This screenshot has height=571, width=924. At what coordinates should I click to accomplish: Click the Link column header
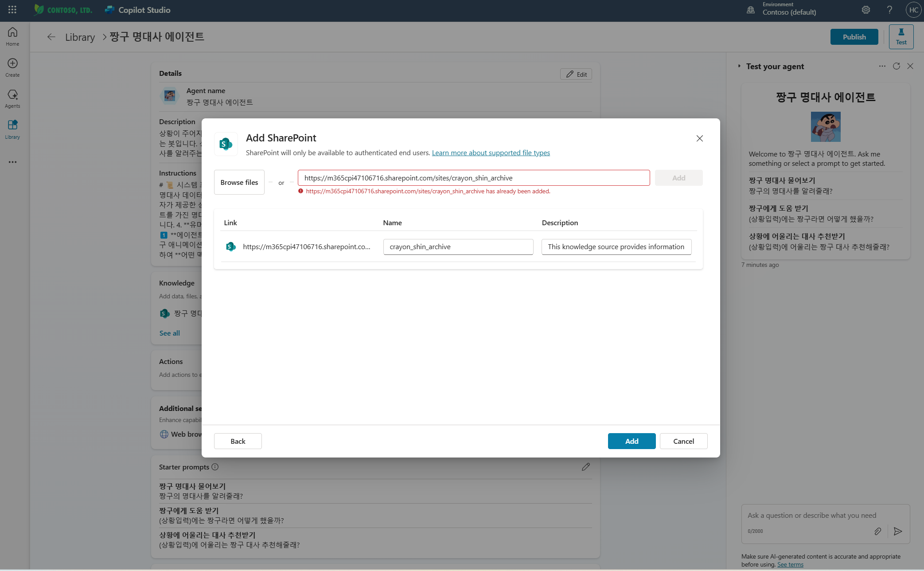point(230,223)
